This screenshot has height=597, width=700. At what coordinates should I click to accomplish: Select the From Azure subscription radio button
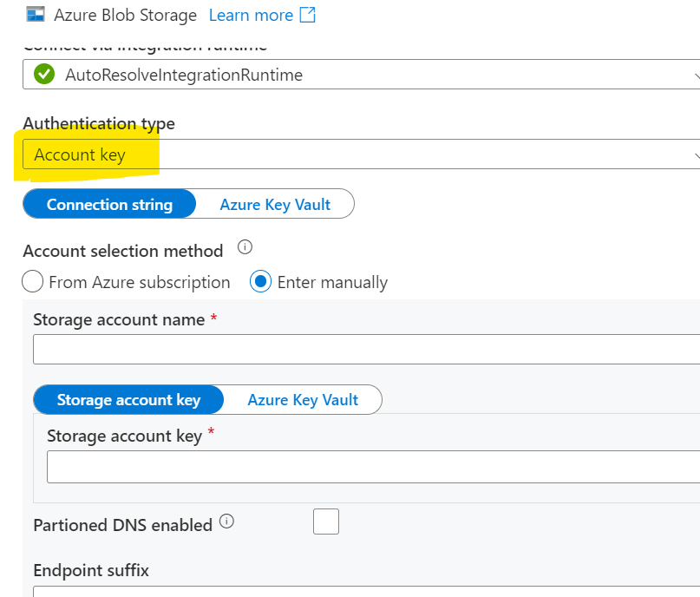pyautogui.click(x=33, y=282)
